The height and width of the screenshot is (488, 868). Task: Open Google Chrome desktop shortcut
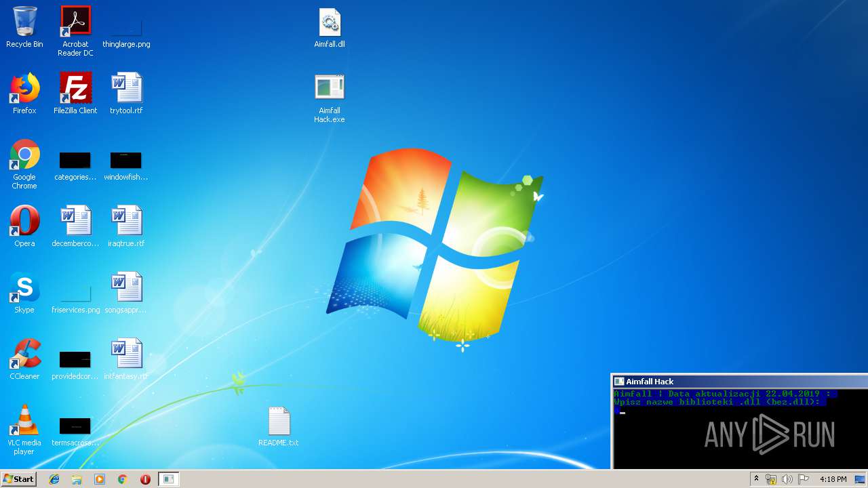click(x=24, y=165)
